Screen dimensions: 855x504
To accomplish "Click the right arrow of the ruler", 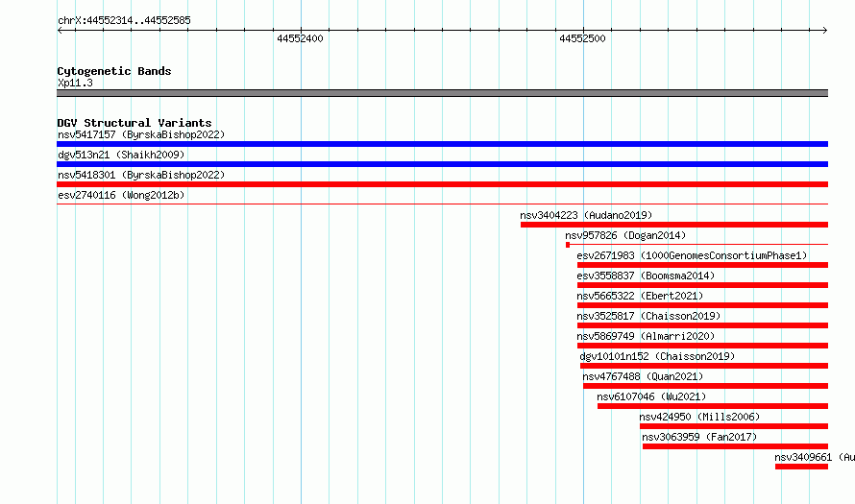I will click(825, 30).
